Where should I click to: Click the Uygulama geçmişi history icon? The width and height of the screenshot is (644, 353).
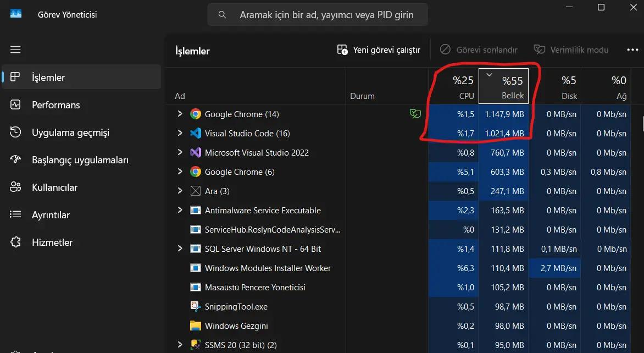tap(15, 132)
